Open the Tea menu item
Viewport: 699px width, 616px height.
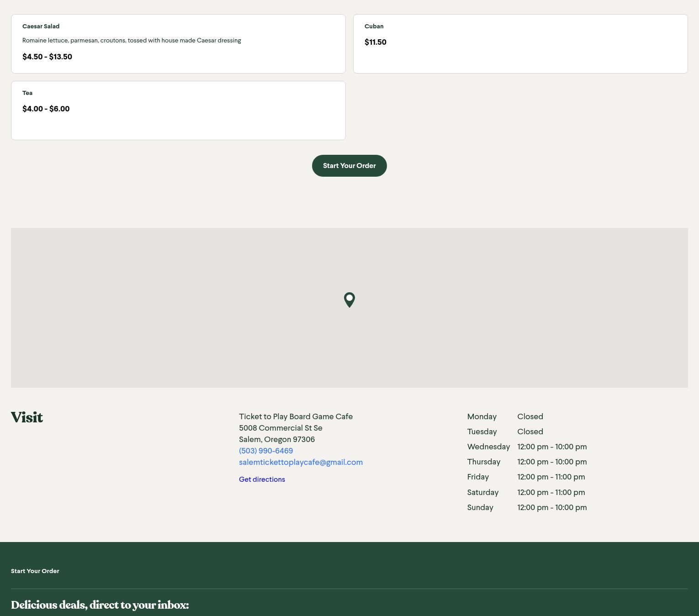coord(27,93)
